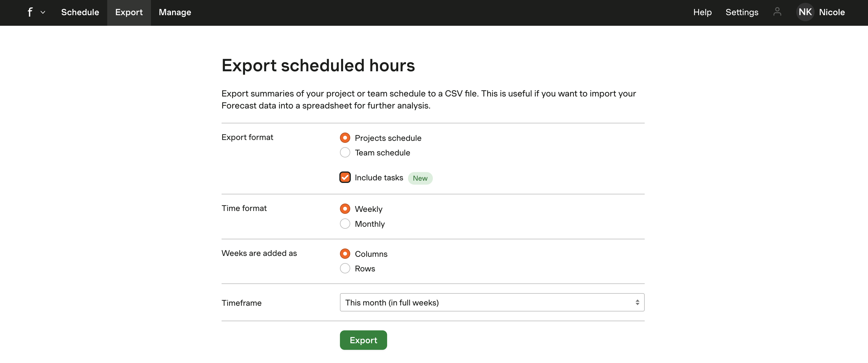868x363 pixels.
Task: Click the Forecast 'f' logo icon
Action: [30, 13]
